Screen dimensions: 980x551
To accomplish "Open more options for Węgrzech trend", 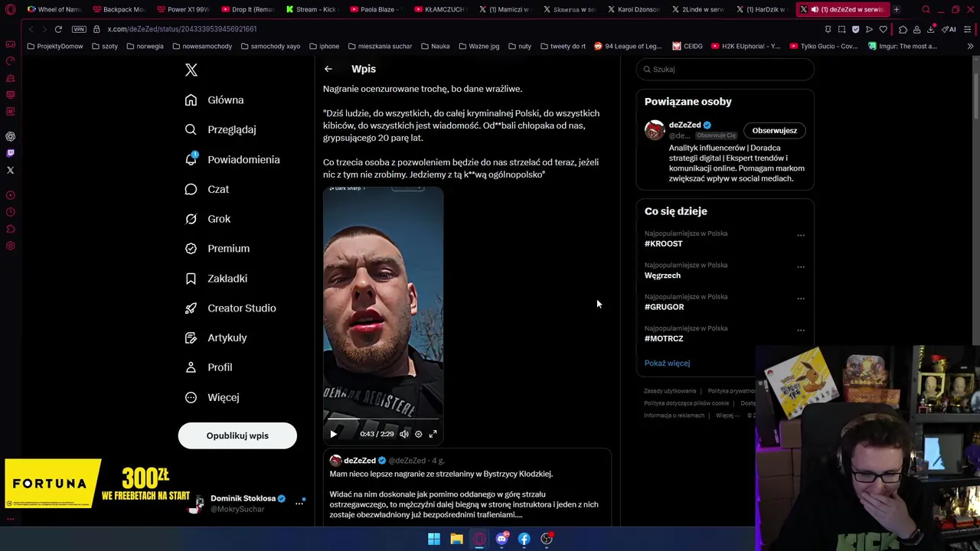I will point(801,266).
